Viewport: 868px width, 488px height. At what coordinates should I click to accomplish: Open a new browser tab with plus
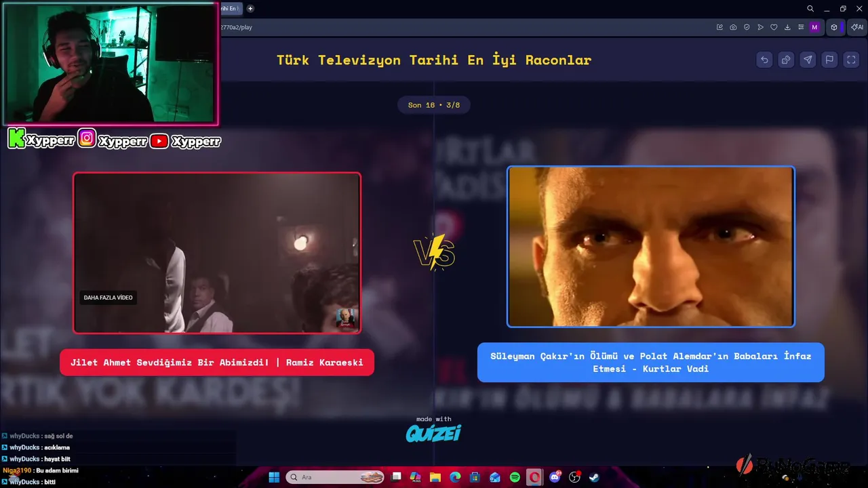(x=250, y=9)
